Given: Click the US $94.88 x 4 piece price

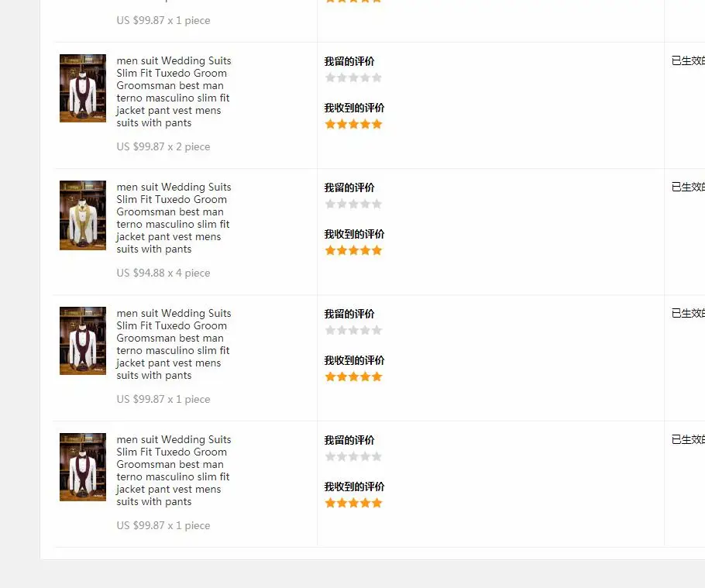Looking at the screenshot, I should [163, 273].
